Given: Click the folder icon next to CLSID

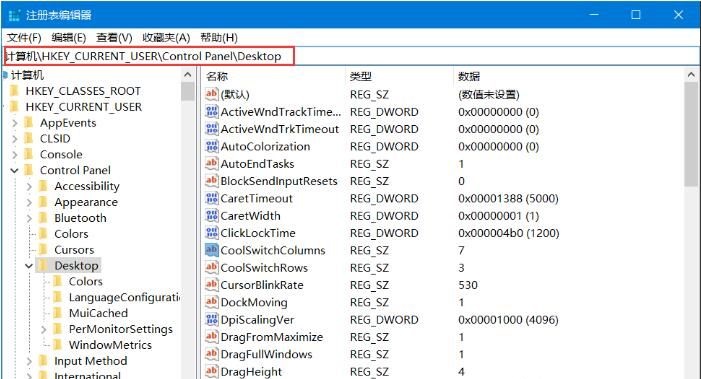Looking at the screenshot, I should tap(30, 139).
